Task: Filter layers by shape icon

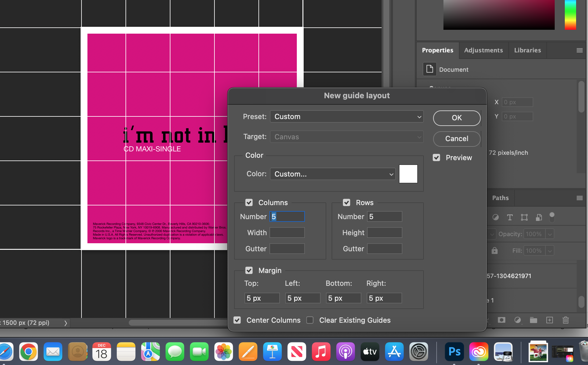Action: [x=524, y=217]
